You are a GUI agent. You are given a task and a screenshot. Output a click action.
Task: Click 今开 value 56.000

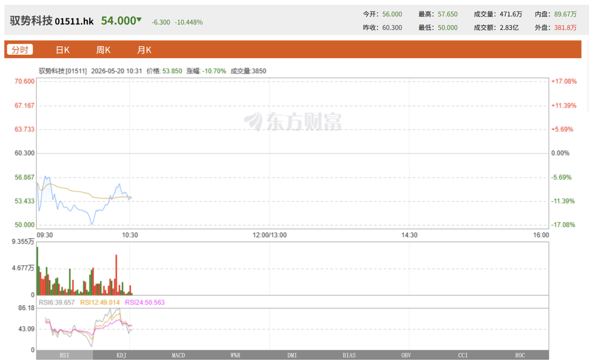click(x=392, y=14)
